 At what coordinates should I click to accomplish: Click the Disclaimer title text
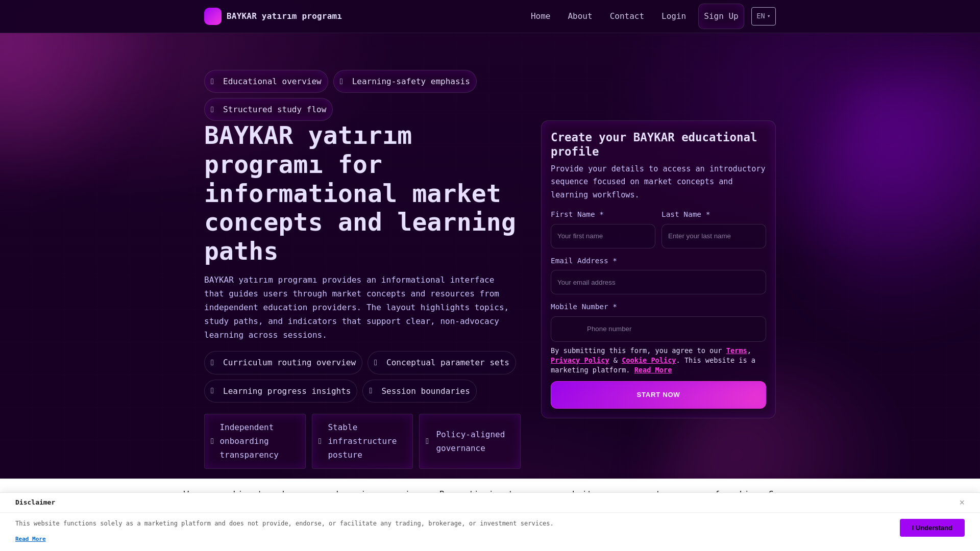click(x=35, y=503)
